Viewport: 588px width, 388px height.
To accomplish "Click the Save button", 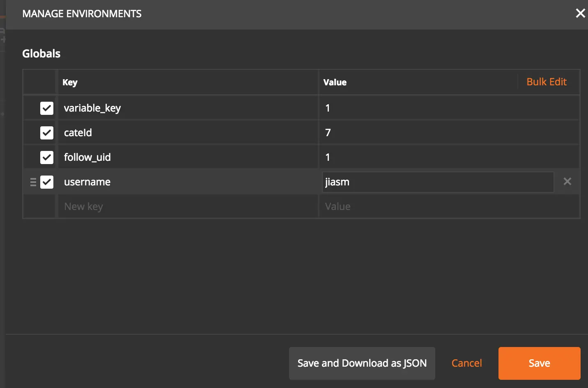I will click(539, 363).
